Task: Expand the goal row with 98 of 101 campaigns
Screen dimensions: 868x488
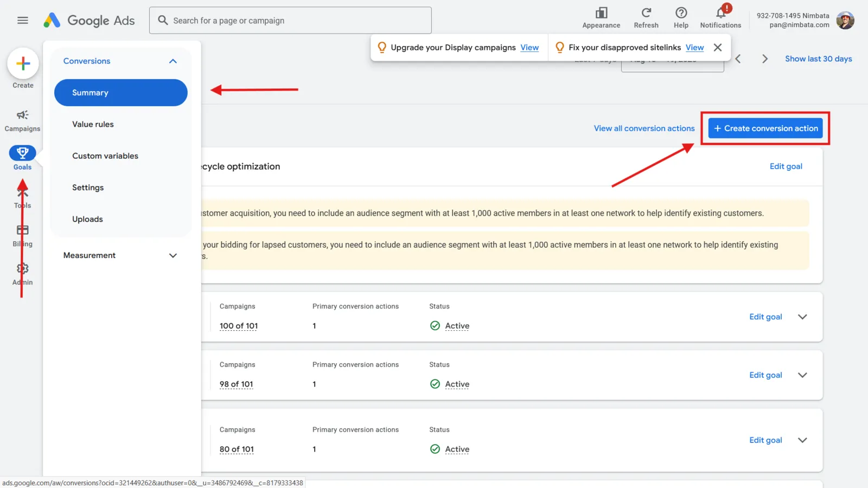Action: click(802, 375)
